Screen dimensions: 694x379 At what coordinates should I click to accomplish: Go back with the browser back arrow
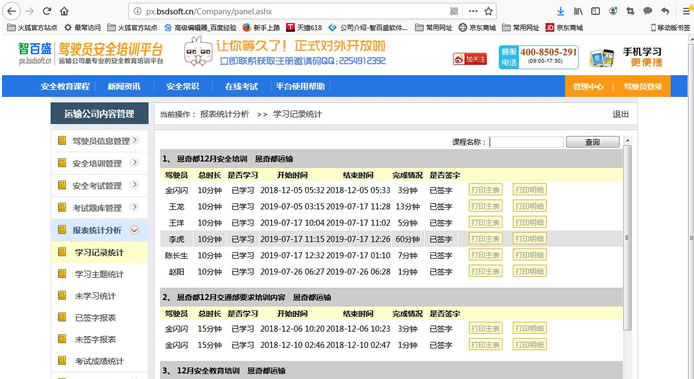click(x=12, y=11)
